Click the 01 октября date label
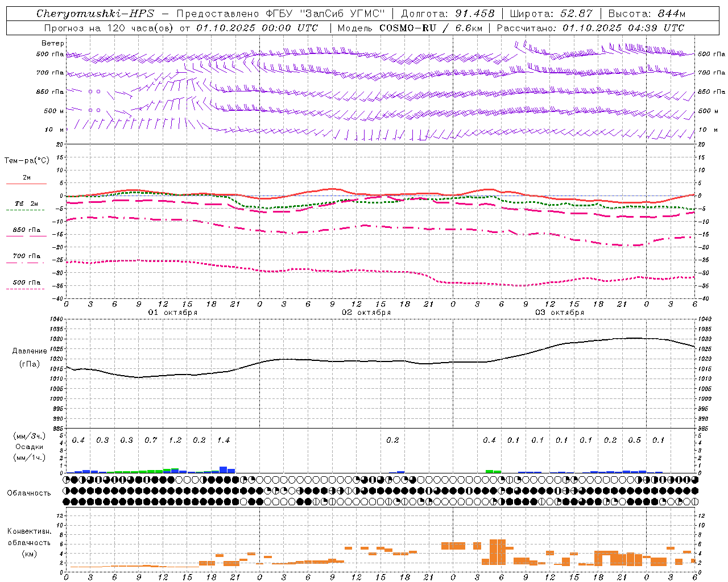 click(173, 313)
